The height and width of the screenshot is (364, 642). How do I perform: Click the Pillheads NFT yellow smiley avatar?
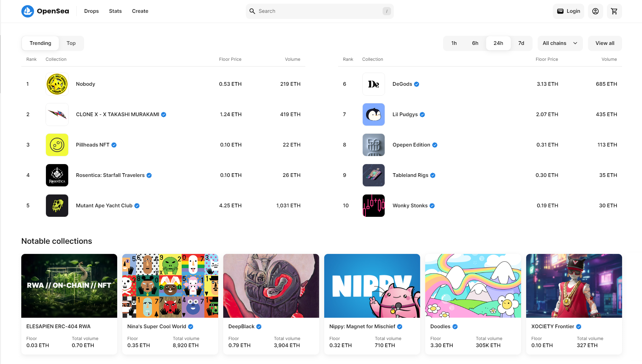[x=57, y=145]
